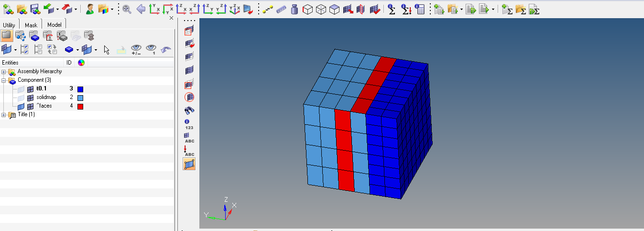This screenshot has height=231, width=644.
Task: Click the highlighted Display Control icon at bottom
Action: click(189, 164)
